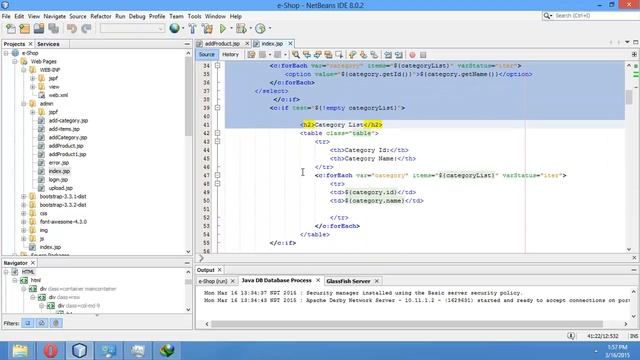Open the project configuration combo box
This screenshot has width=640, height=360.
(x=132, y=28)
